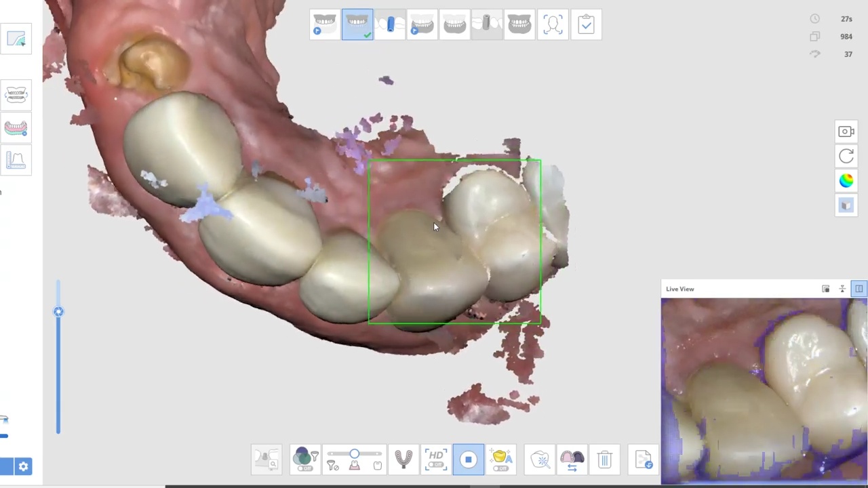868x488 pixels.
Task: Click the export scan file icon
Action: click(644, 460)
